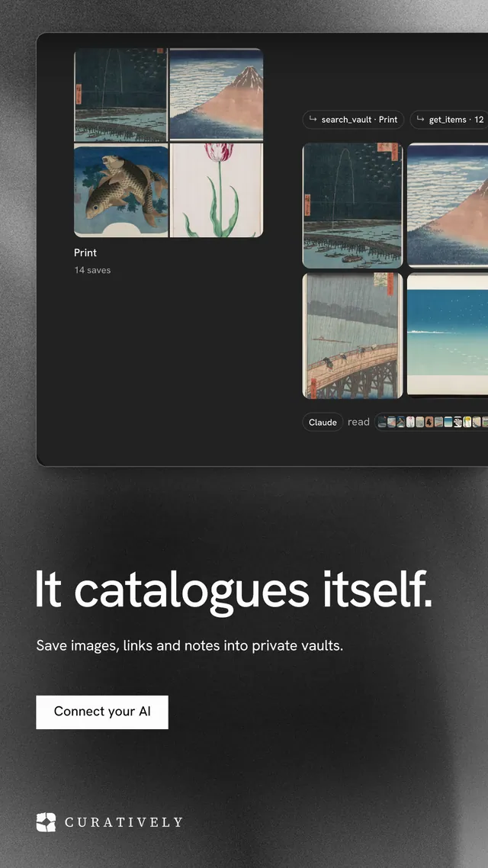Viewport: 488px width, 868px height.
Task: Open the koi fish print thumbnail
Action: [120, 191]
